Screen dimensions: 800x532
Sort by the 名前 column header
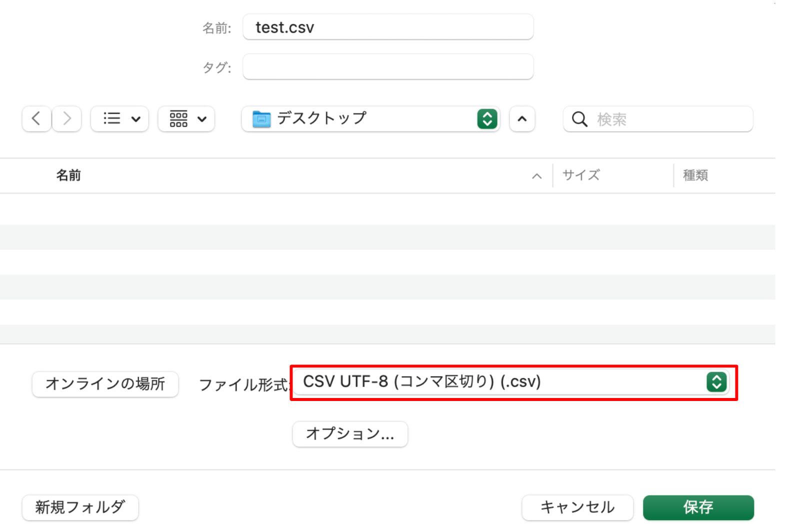(x=68, y=175)
